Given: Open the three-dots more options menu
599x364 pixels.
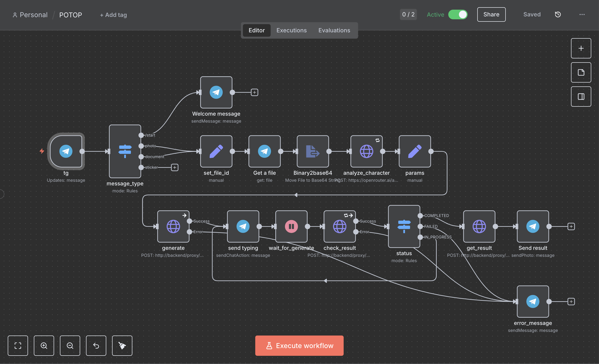Looking at the screenshot, I should (582, 14).
